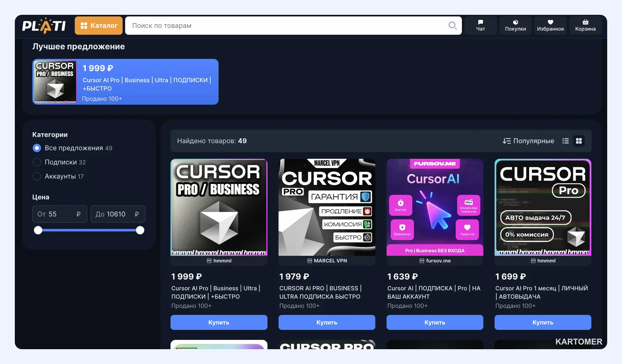Open the CursorAI fursov.me product image

tap(435, 207)
